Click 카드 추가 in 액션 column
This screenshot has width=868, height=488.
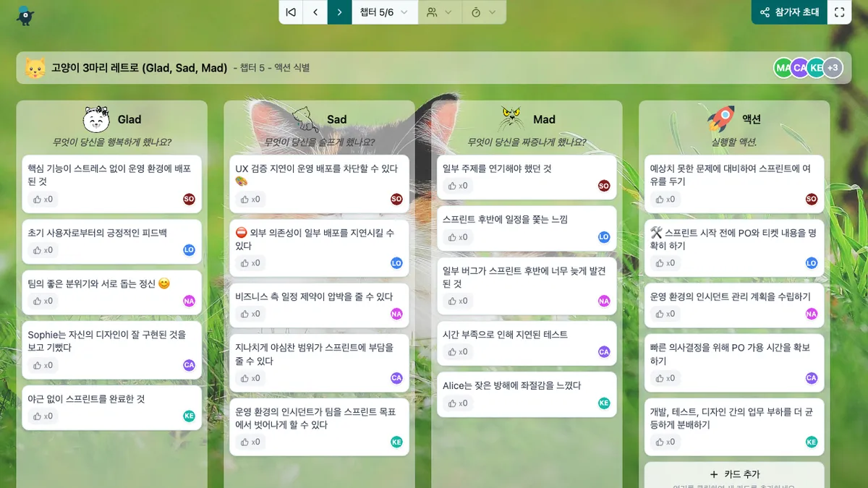pyautogui.click(x=734, y=474)
